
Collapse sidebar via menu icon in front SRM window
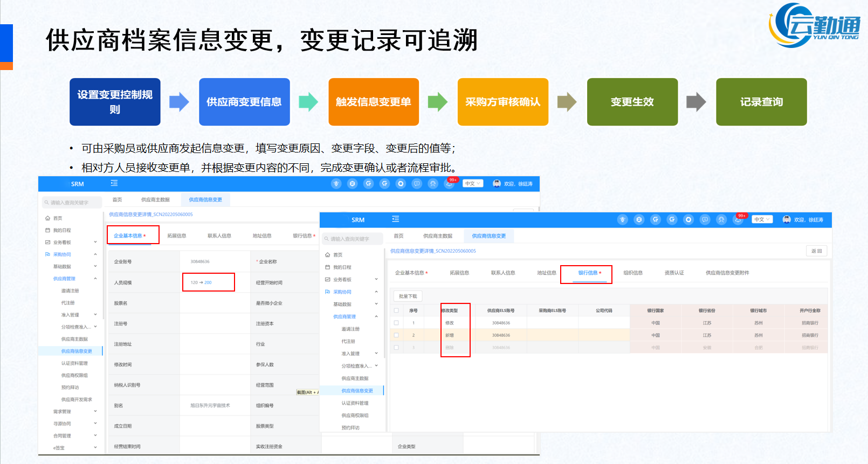(395, 219)
